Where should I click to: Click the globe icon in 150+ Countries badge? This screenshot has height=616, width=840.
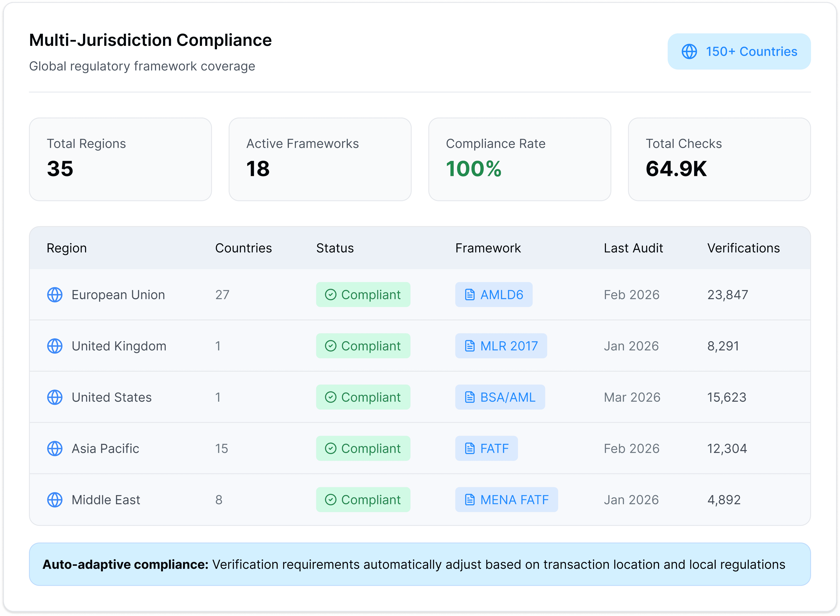coord(689,51)
